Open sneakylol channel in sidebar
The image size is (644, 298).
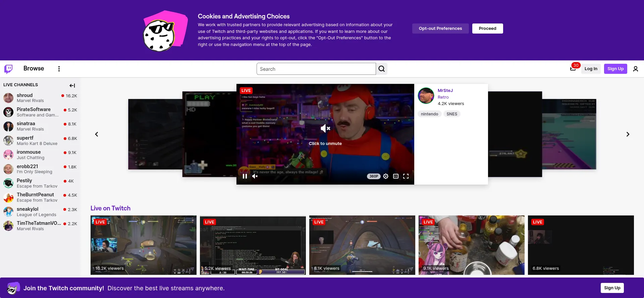click(40, 212)
